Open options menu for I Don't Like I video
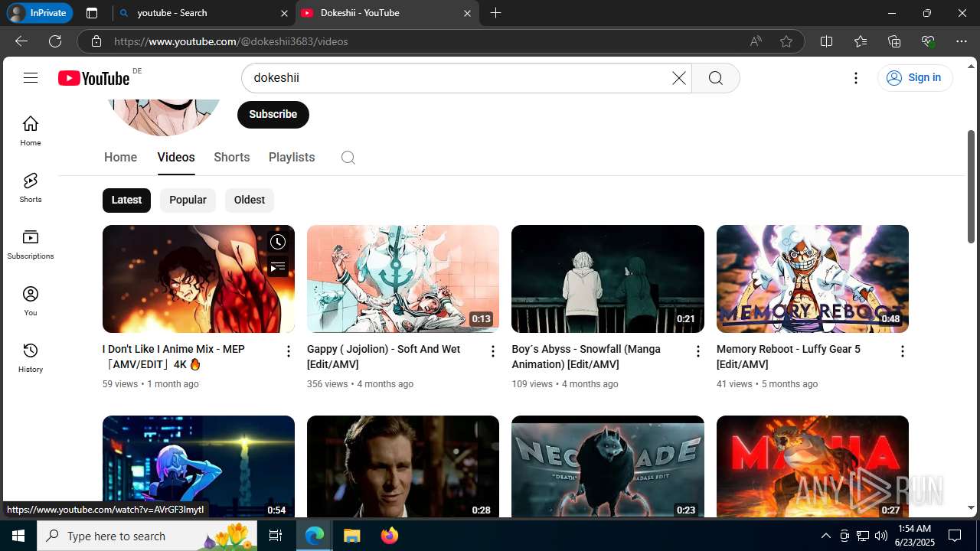The height and width of the screenshot is (551, 980). [288, 351]
